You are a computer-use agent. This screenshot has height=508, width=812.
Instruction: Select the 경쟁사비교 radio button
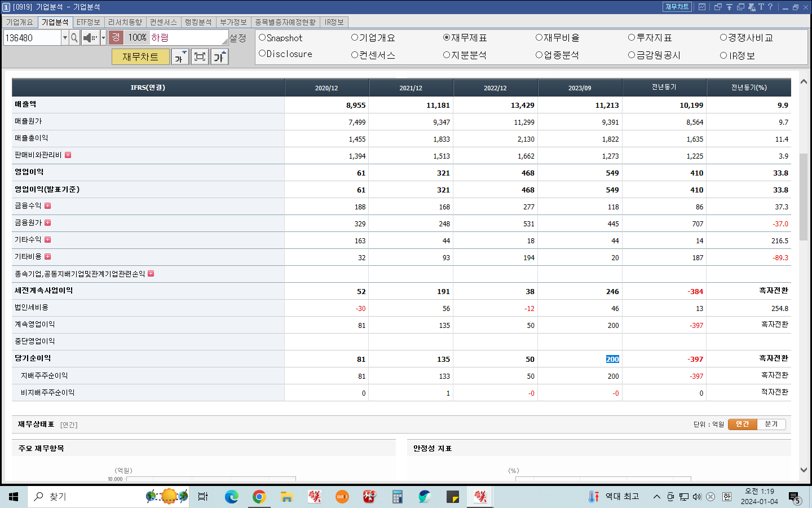pos(723,37)
